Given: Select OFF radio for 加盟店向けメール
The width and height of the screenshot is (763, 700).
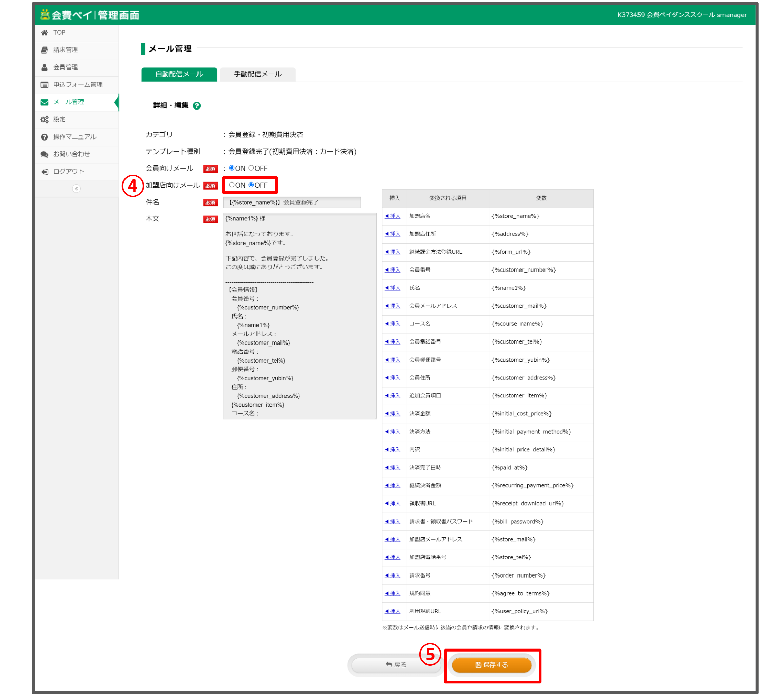Looking at the screenshot, I should [252, 185].
